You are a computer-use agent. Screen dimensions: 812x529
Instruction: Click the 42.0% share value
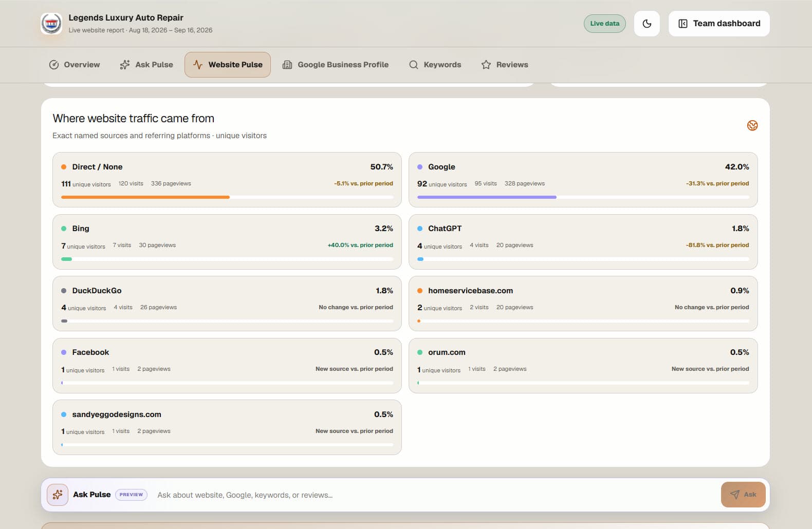737,167
